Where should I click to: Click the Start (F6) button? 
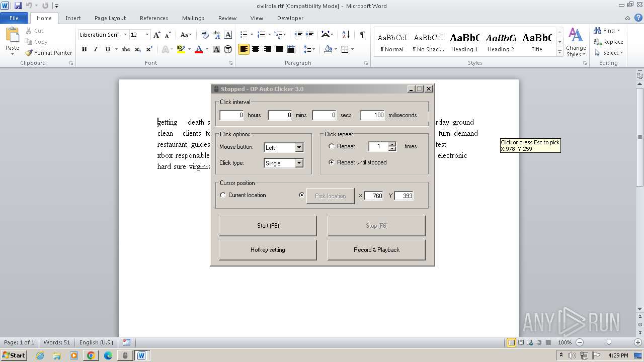coord(268,226)
